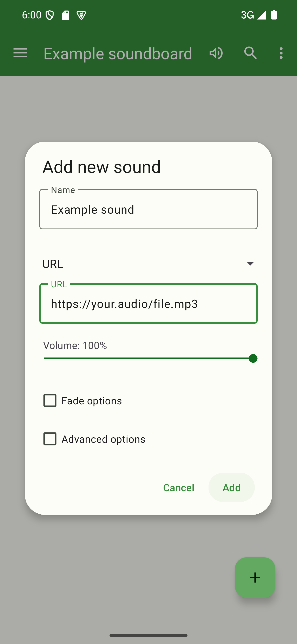Screen dimensions: 297x644
Task: Click the dropdown arrow beside URL
Action: click(250, 264)
